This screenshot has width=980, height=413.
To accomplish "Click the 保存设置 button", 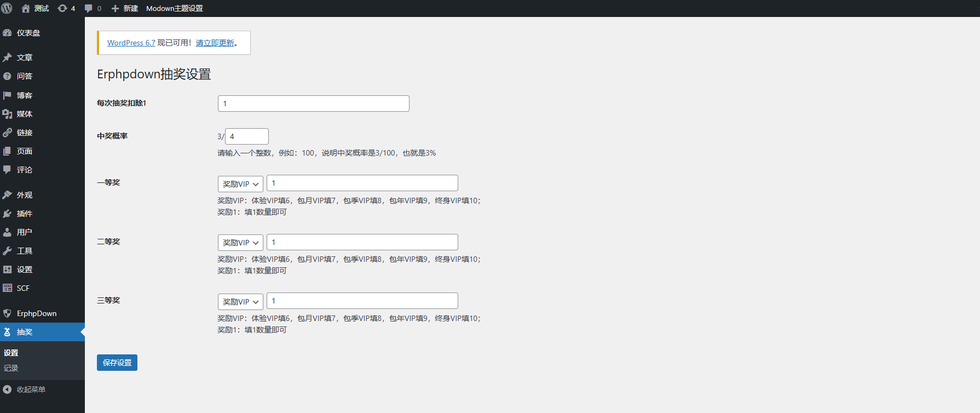I will 117,363.
